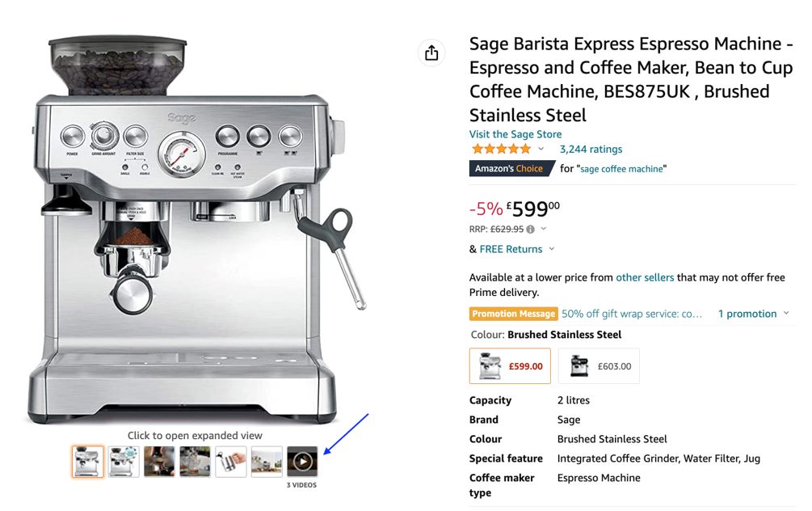
Task: Show the milk jug thumbnail image
Action: 231,461
